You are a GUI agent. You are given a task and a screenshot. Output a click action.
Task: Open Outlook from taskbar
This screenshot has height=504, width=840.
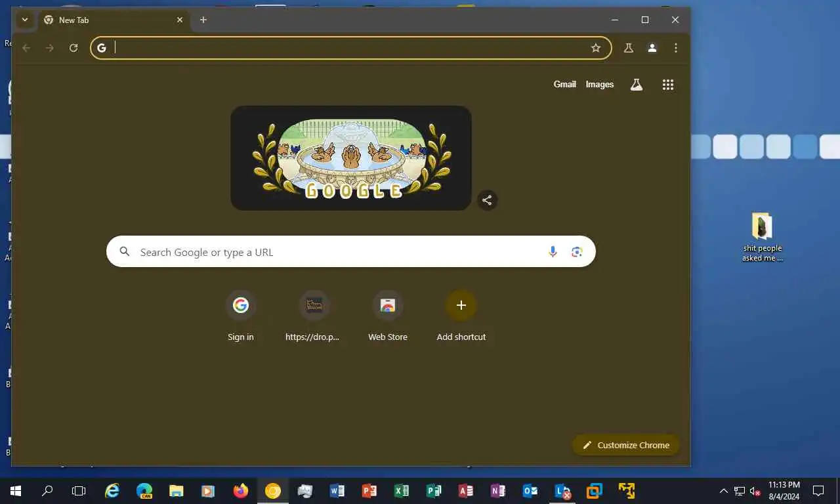tap(530, 491)
